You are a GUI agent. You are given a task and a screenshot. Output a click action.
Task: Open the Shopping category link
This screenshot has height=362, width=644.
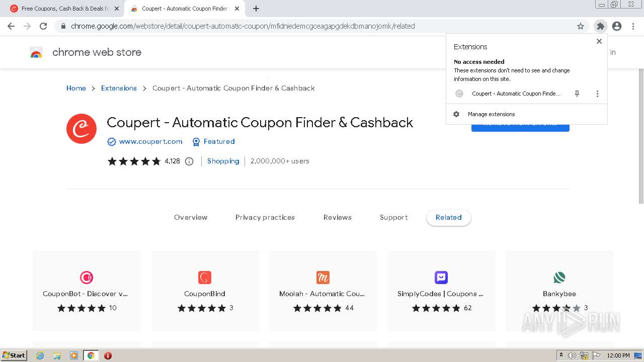point(223,161)
